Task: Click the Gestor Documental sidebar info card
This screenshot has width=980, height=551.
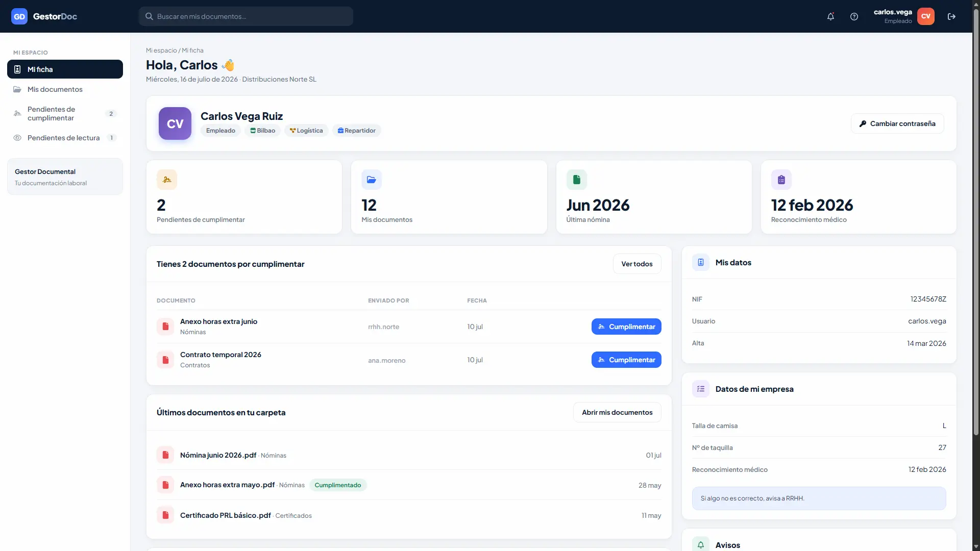Action: [65, 177]
